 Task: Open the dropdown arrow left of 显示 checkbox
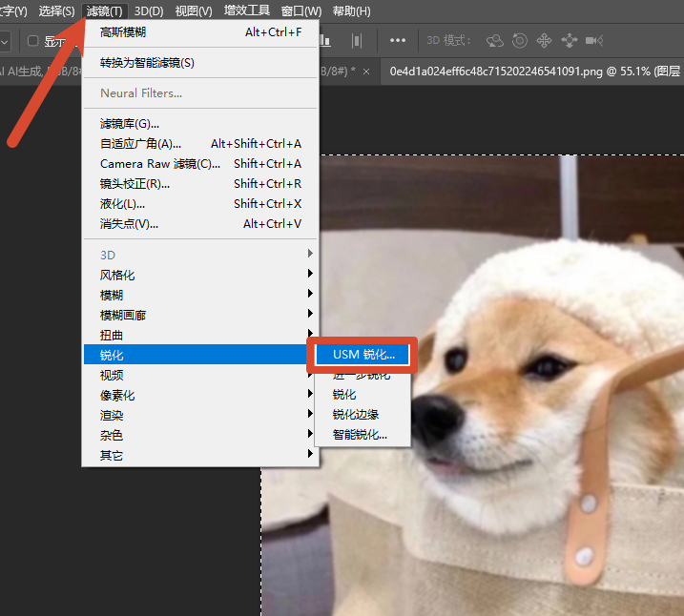[x=5, y=42]
